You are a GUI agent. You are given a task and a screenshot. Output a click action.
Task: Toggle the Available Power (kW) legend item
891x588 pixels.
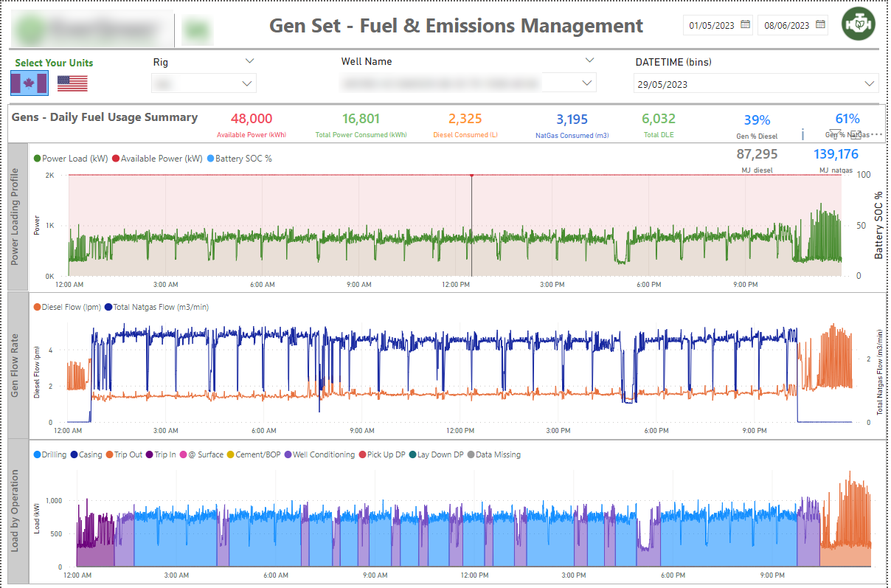coord(157,159)
